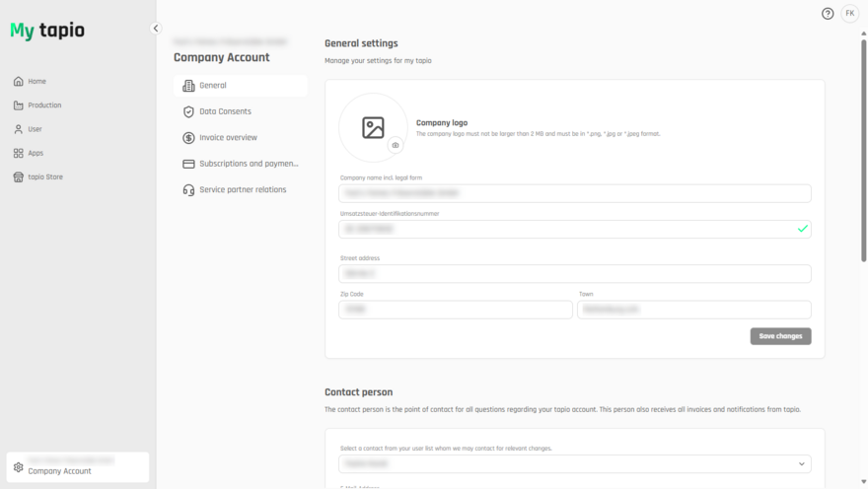The image size is (868, 489).
Task: Click the Production factory icon
Action: (x=19, y=105)
